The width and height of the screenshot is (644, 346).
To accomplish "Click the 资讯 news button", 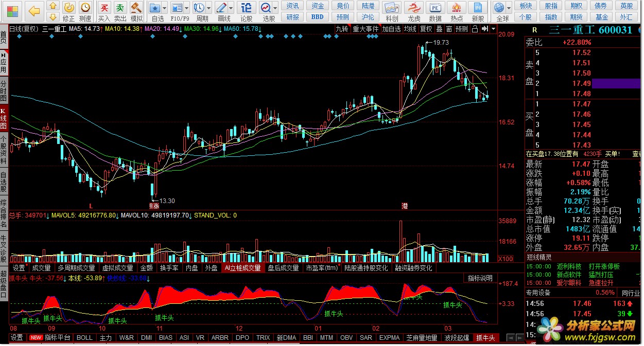I will tap(293, 6).
